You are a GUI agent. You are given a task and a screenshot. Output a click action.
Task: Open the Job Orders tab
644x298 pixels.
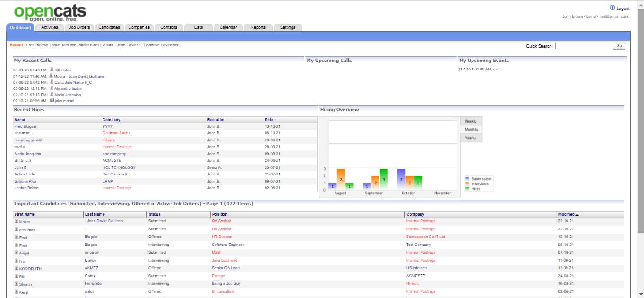pyautogui.click(x=79, y=27)
